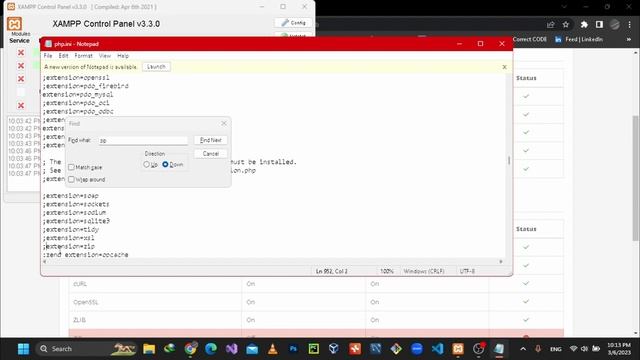Toggle last service X in XAMPP
Screen dimensions: 640x360
tap(21, 106)
